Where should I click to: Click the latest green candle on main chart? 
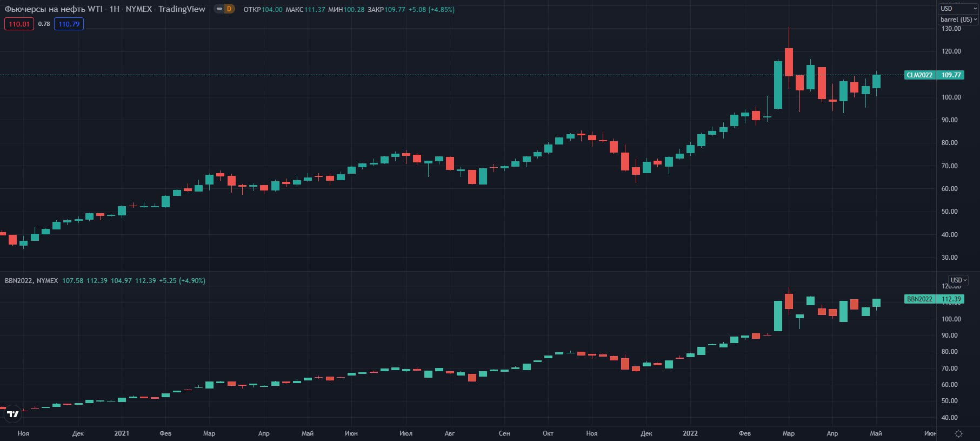876,81
